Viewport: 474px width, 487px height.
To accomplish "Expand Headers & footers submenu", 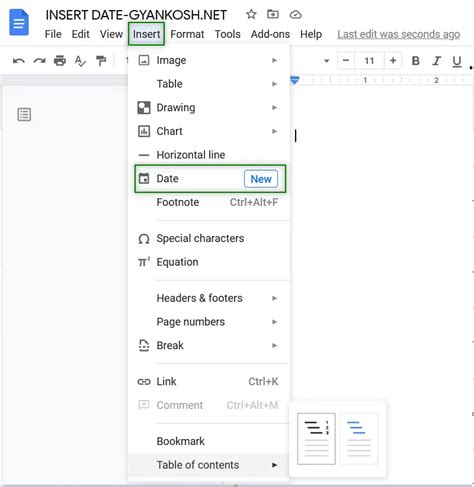I will coord(209,298).
